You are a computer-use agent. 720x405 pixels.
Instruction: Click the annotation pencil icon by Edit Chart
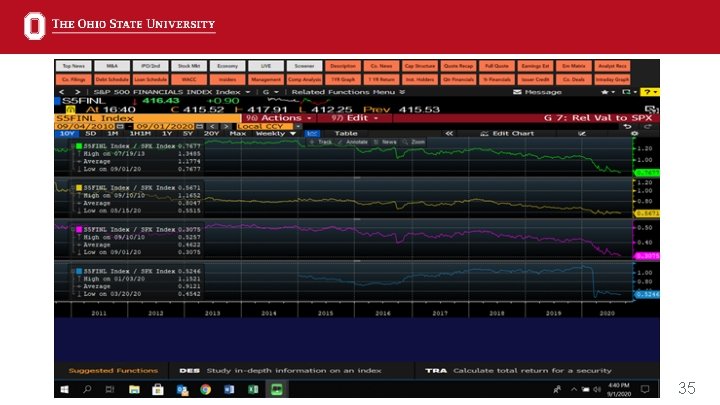(582, 134)
